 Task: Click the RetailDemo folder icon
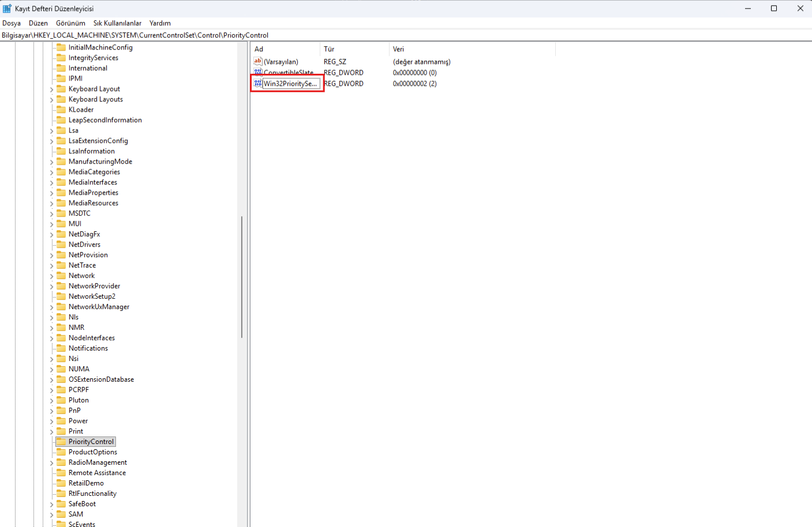click(61, 483)
